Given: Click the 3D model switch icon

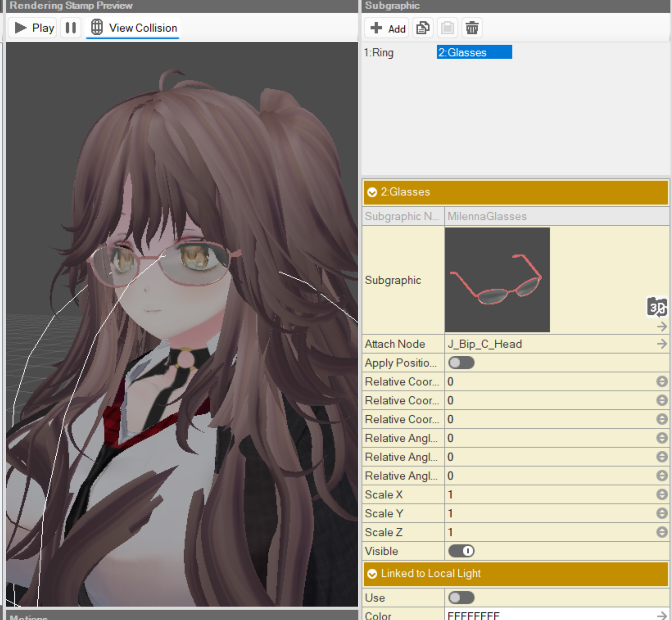Looking at the screenshot, I should (x=657, y=307).
